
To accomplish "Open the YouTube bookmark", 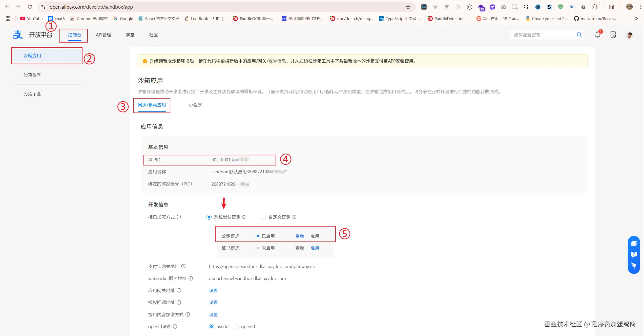I will tap(31, 18).
